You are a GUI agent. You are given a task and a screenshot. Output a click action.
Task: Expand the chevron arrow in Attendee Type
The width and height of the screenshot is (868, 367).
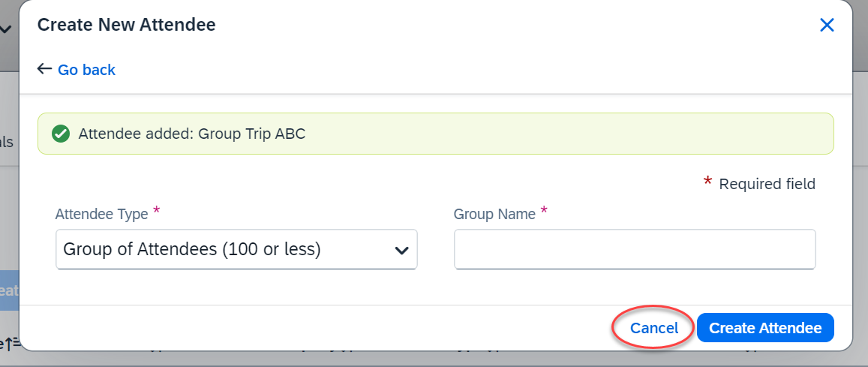click(401, 250)
